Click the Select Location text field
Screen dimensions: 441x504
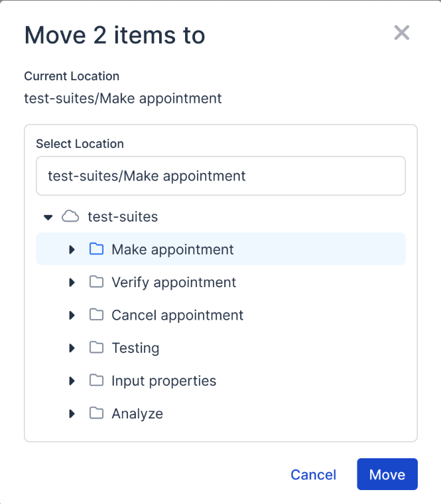[x=220, y=176]
